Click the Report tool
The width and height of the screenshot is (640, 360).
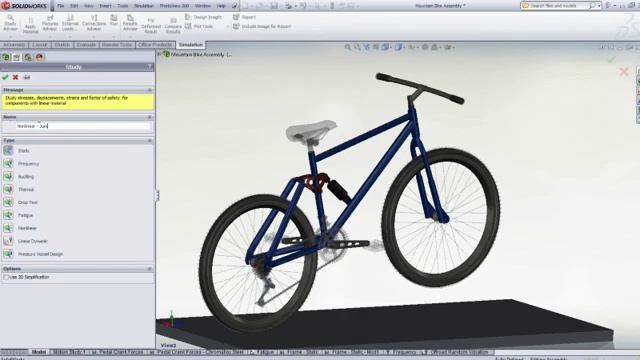(x=244, y=17)
